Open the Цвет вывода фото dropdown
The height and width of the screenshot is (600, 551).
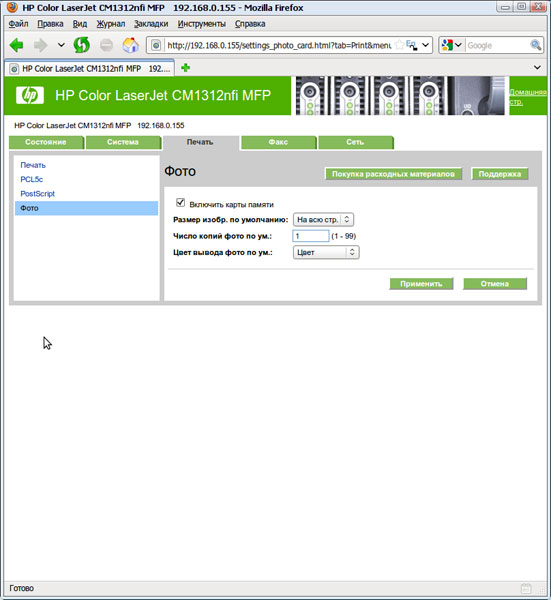(326, 252)
